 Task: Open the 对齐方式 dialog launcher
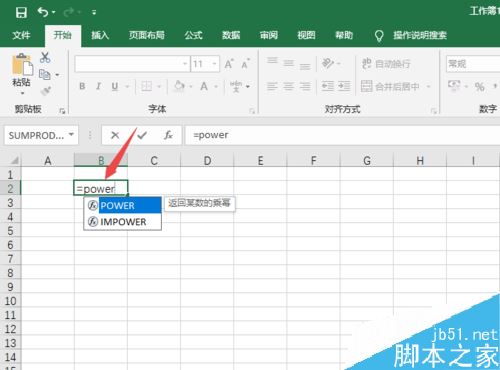coord(433,111)
